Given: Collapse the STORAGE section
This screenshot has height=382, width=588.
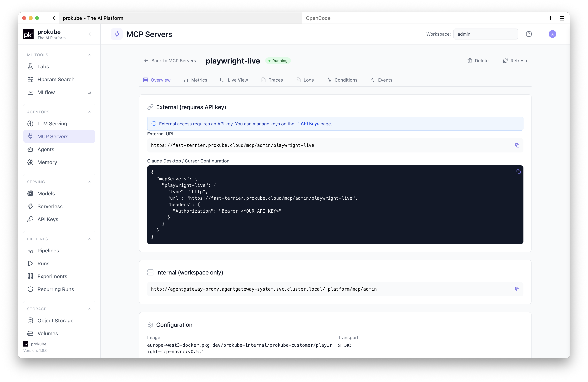Looking at the screenshot, I should (x=89, y=309).
